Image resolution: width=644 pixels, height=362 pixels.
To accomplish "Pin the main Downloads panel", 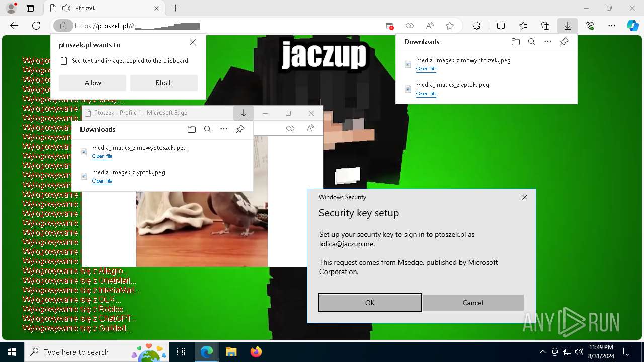I will tap(564, 42).
